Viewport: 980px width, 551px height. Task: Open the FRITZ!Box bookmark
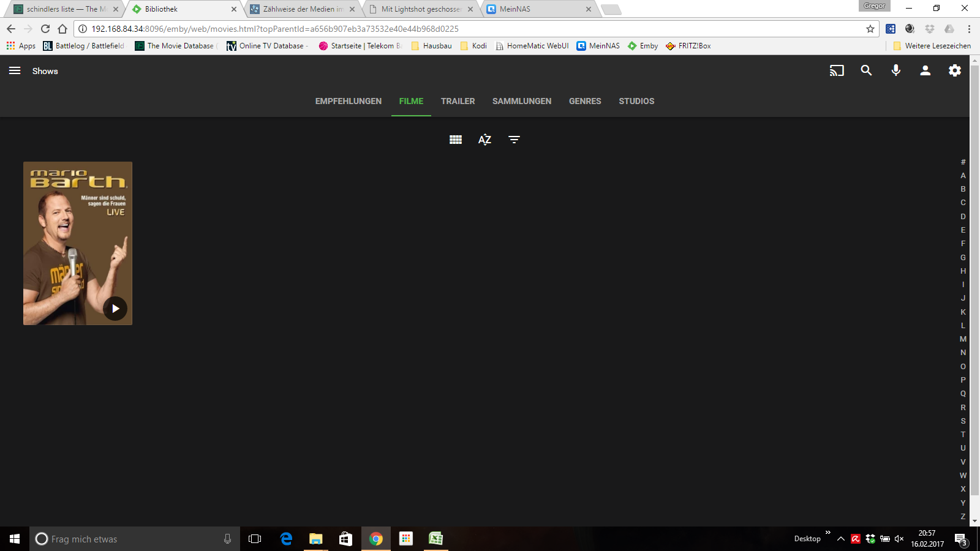688,46
